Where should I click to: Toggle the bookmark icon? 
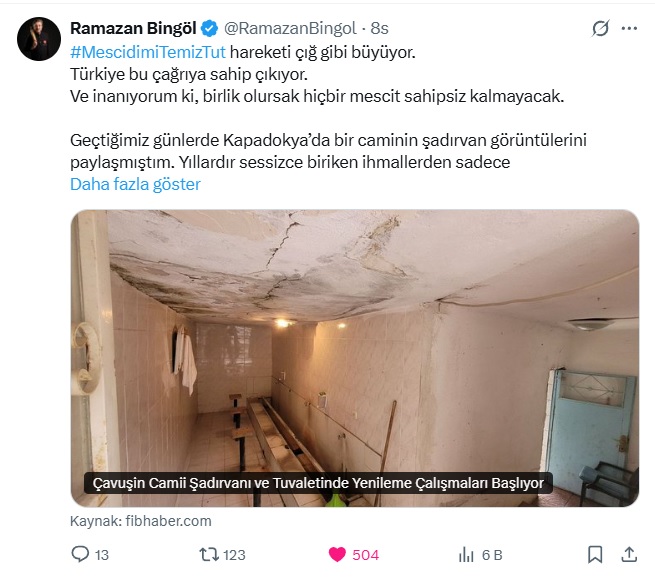coord(595,554)
